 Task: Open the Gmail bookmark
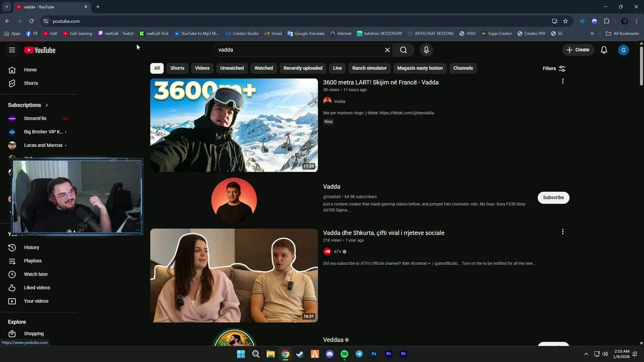tap(273, 34)
